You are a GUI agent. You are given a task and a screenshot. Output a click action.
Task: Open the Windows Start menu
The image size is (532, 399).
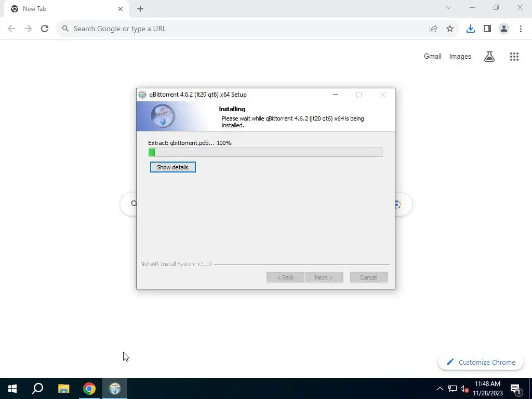[x=12, y=389]
